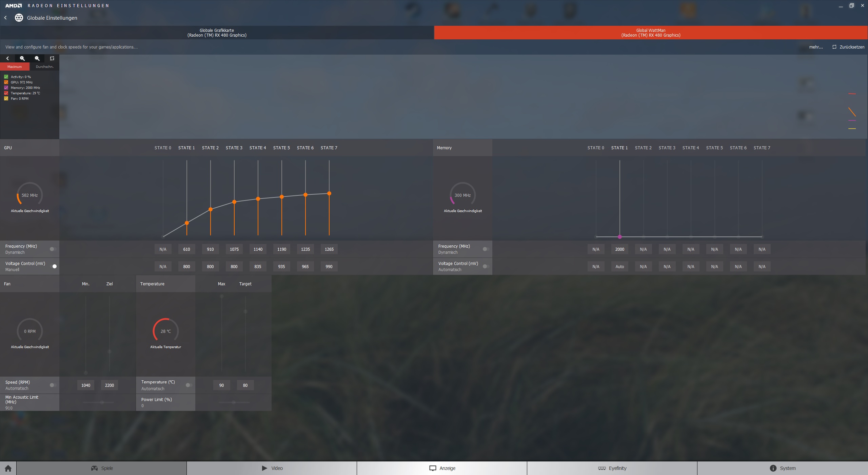868x475 pixels.
Task: Switch to Globale Grafikkarte tab
Action: coord(217,33)
